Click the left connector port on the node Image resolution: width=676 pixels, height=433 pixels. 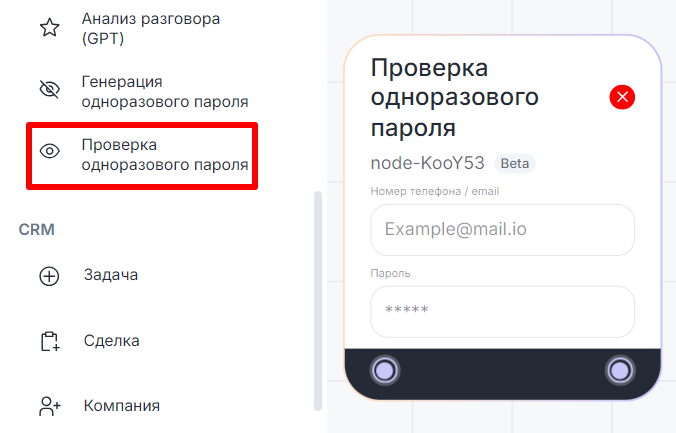384,371
